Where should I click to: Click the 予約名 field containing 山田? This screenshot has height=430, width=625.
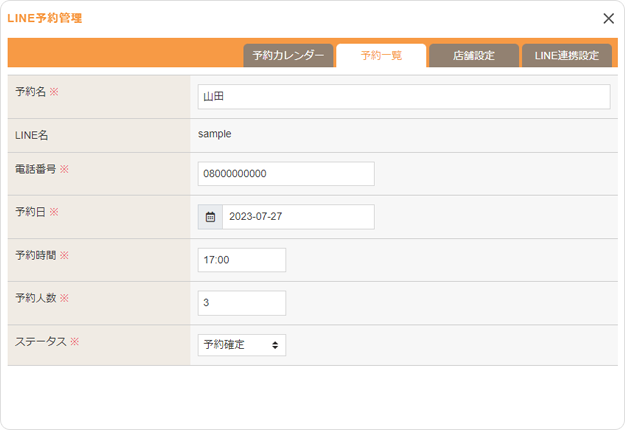(x=403, y=97)
